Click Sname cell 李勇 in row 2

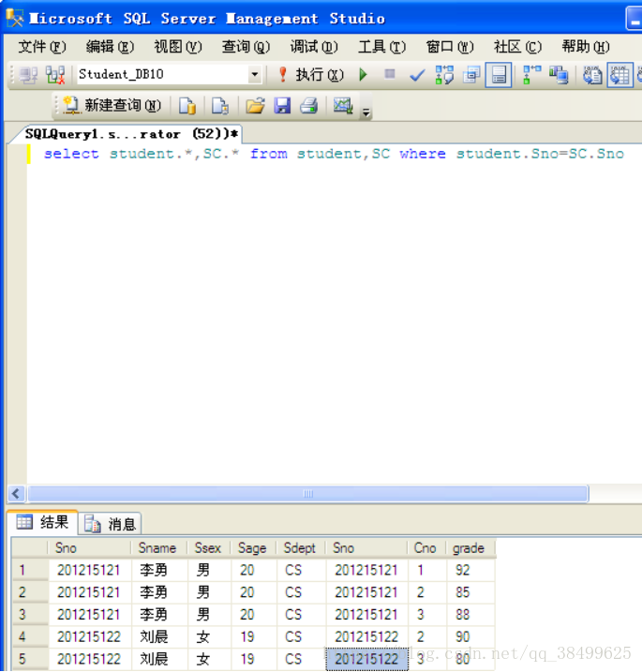click(159, 592)
